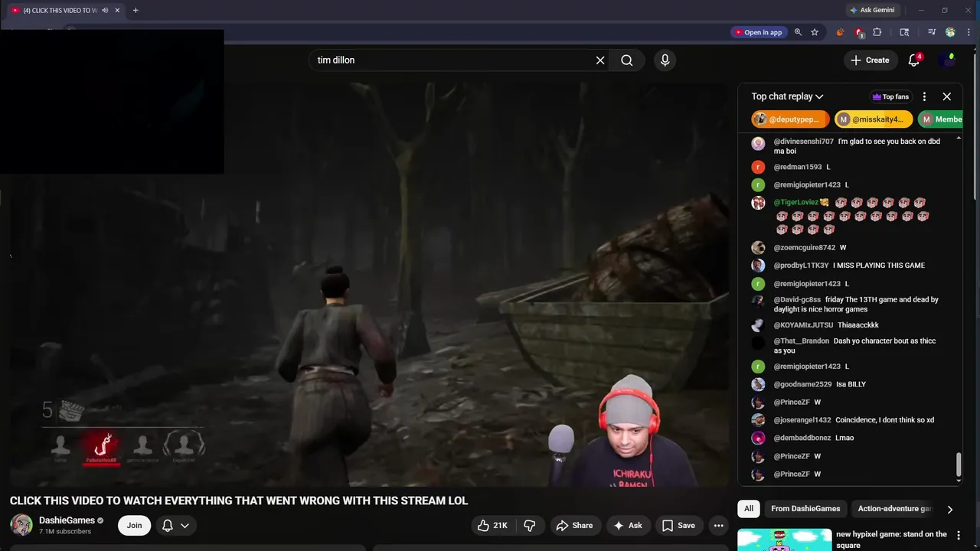Open the DashieGames channel name link
The image size is (980, 551).
point(67,520)
